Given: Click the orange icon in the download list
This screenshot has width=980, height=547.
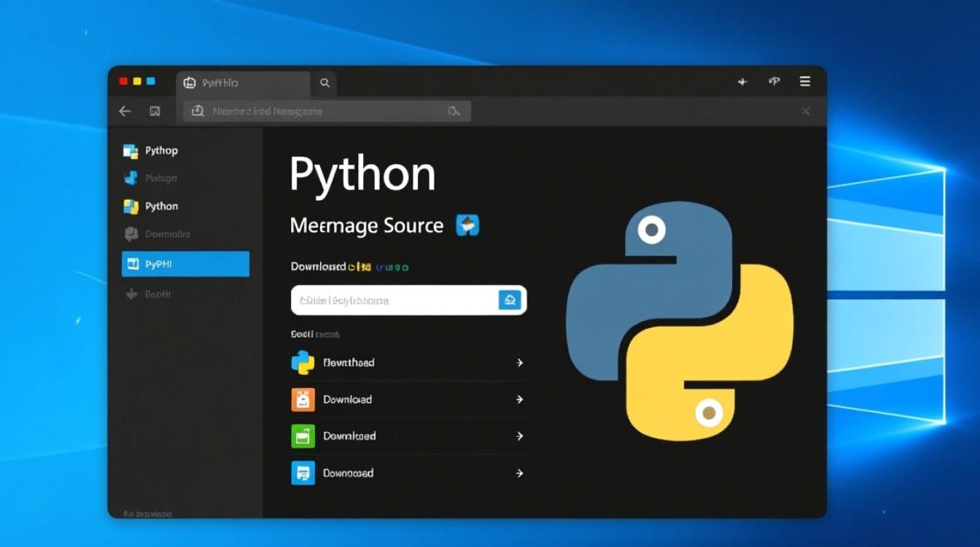Looking at the screenshot, I should (303, 400).
